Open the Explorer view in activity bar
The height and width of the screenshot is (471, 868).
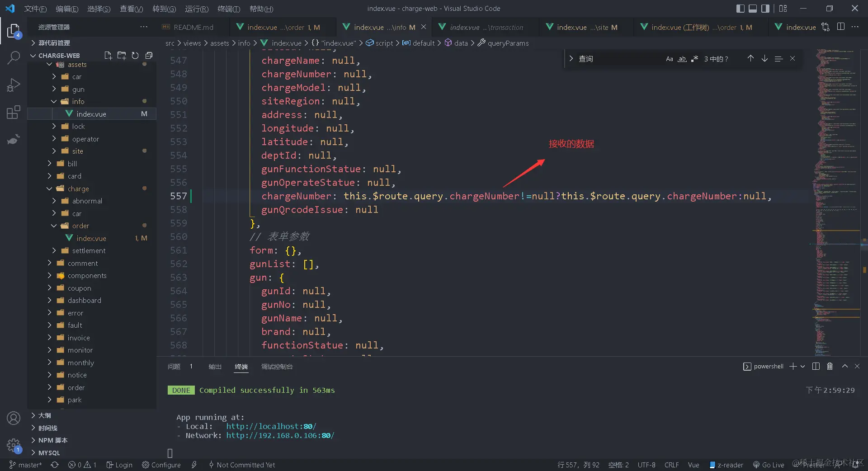[14, 31]
